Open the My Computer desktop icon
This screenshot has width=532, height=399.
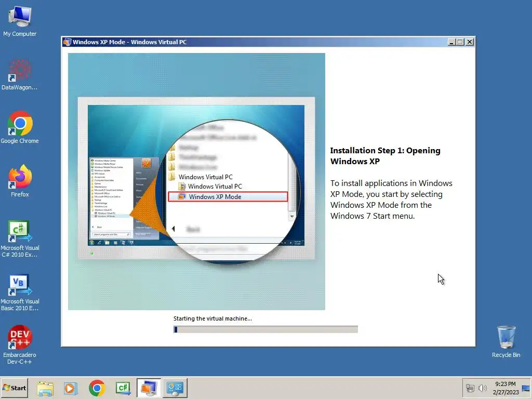(x=20, y=21)
